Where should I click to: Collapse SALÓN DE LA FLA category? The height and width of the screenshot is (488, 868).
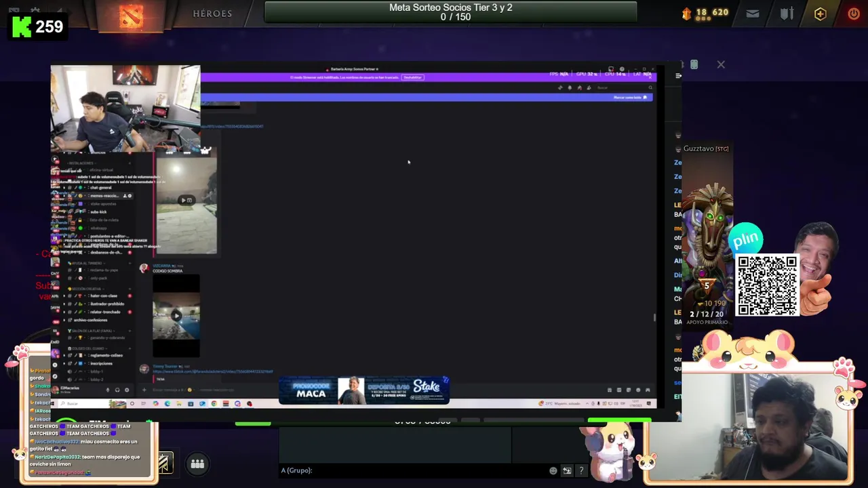92,331
